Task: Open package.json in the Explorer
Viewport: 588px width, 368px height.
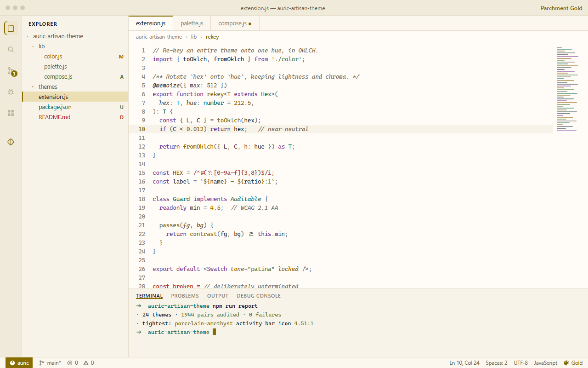Action: point(75,107)
